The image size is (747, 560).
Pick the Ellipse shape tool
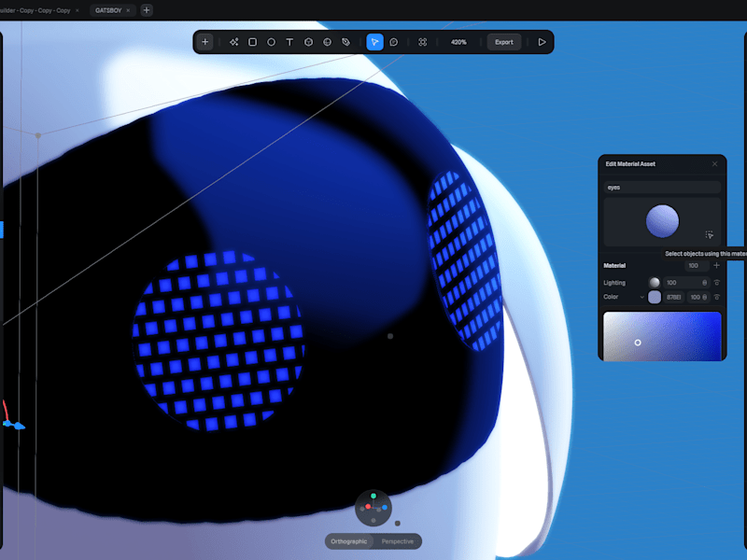(x=271, y=42)
